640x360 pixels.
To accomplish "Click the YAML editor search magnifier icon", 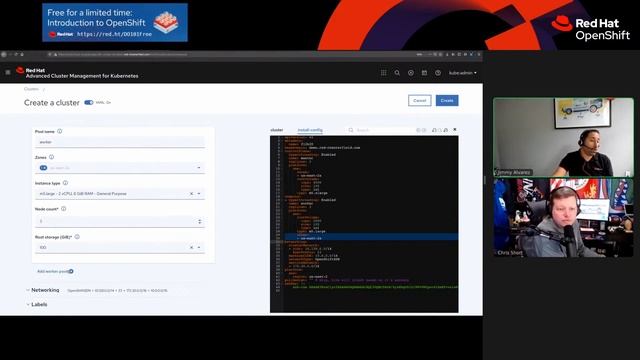I will click(351, 130).
